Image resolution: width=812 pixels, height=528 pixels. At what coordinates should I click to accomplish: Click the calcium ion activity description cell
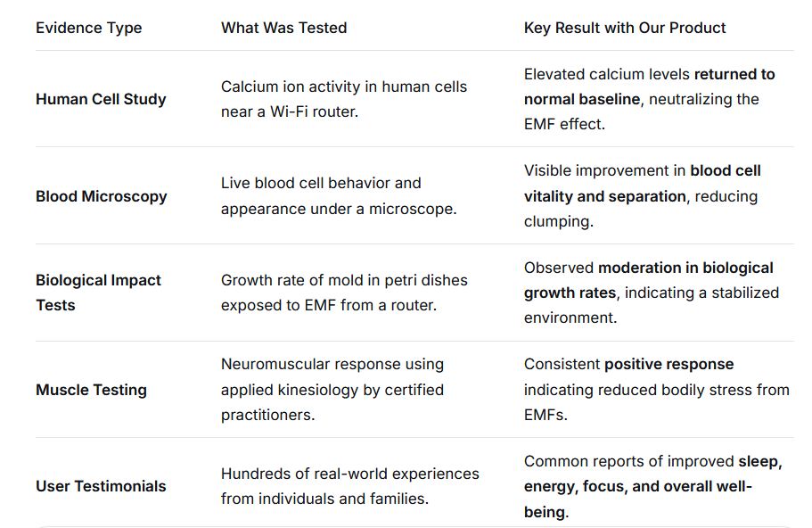click(x=343, y=99)
